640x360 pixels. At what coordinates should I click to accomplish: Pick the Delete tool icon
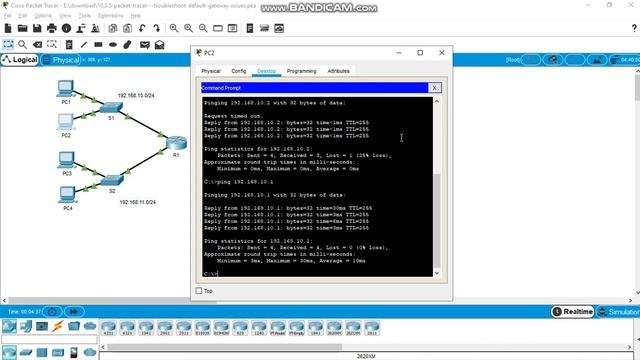pyautogui.click(x=37, y=44)
